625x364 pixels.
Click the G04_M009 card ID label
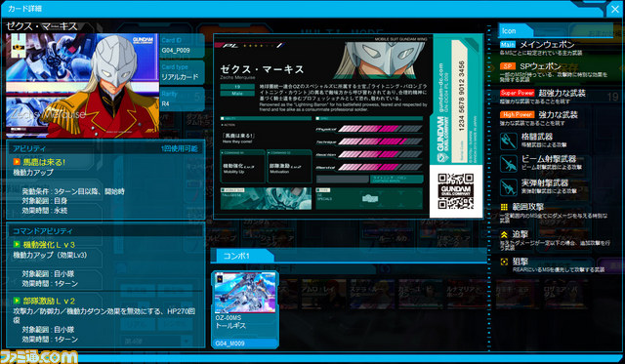pyautogui.click(x=229, y=344)
